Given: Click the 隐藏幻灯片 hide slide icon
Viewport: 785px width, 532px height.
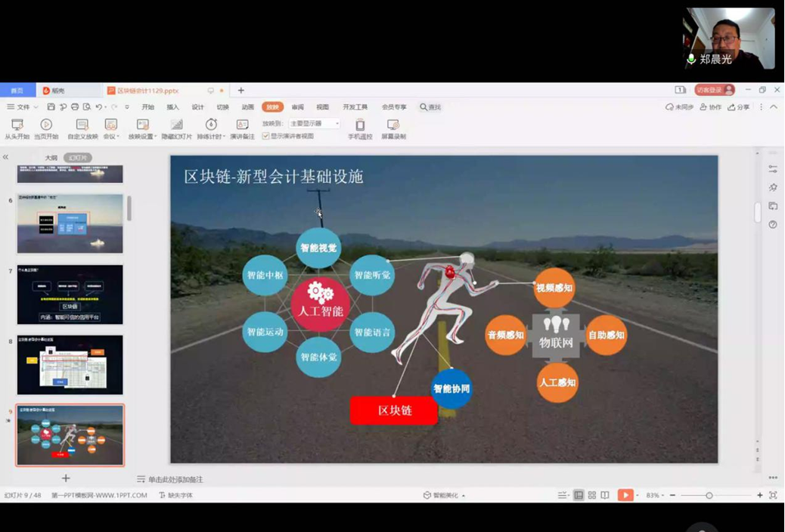Looking at the screenshot, I should tap(176, 125).
